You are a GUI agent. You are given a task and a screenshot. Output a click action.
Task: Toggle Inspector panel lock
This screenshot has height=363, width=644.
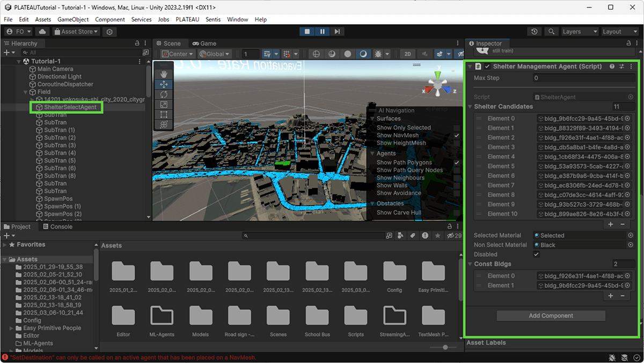[630, 43]
